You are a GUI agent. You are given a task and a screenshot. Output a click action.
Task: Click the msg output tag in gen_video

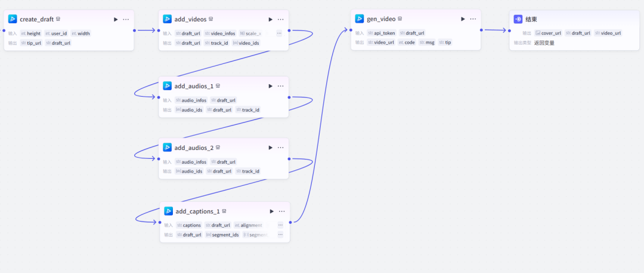[x=427, y=42]
